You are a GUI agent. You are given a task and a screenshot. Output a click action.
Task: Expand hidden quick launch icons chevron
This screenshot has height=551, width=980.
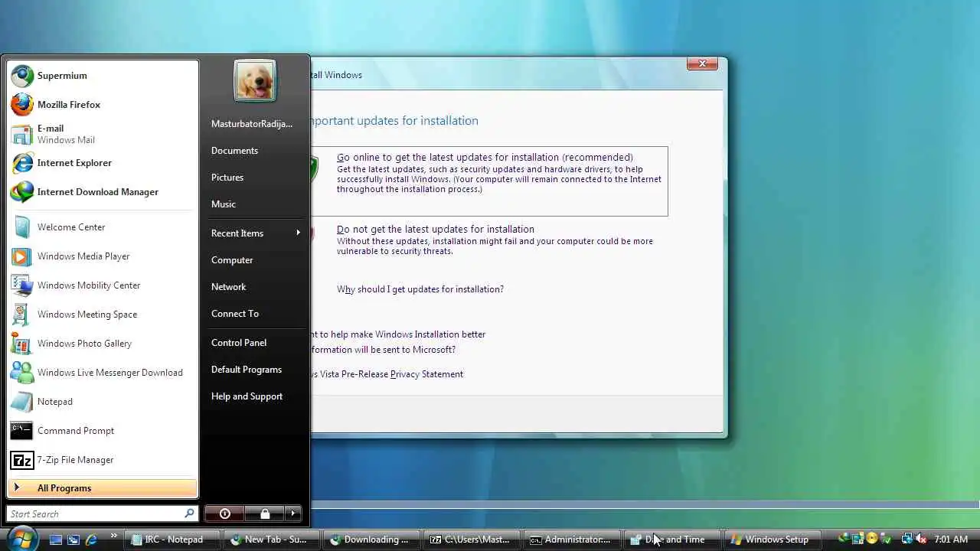click(x=114, y=536)
